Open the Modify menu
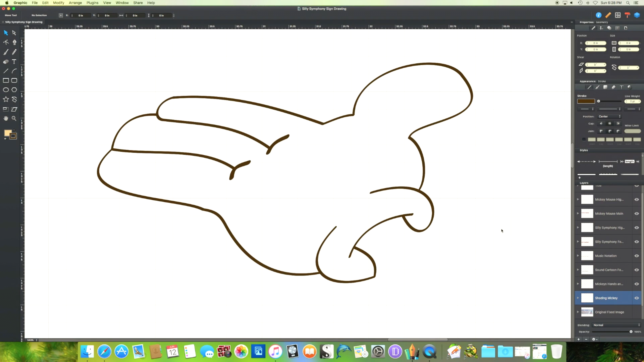Screen dimensions: 644x362 59,3
